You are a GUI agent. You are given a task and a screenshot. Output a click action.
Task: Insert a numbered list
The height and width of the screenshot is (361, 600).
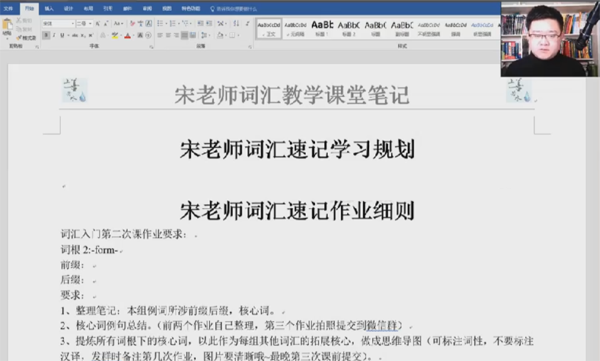pos(173,23)
